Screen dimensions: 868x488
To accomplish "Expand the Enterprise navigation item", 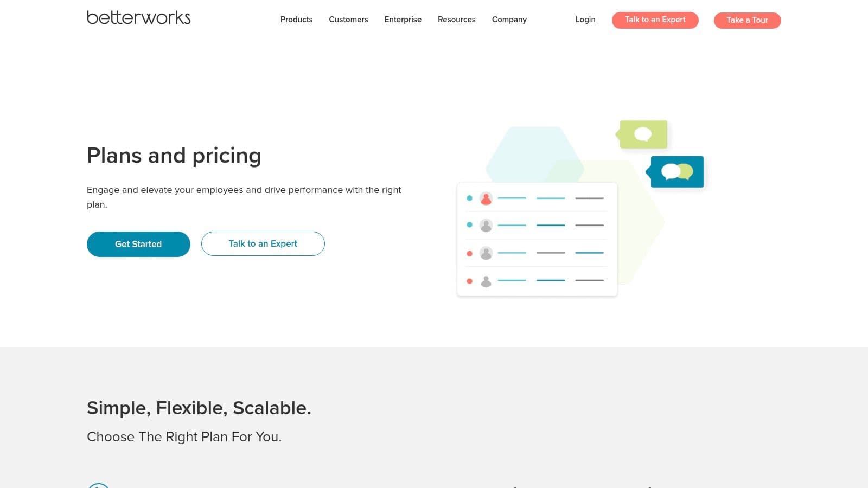I will tap(403, 20).
